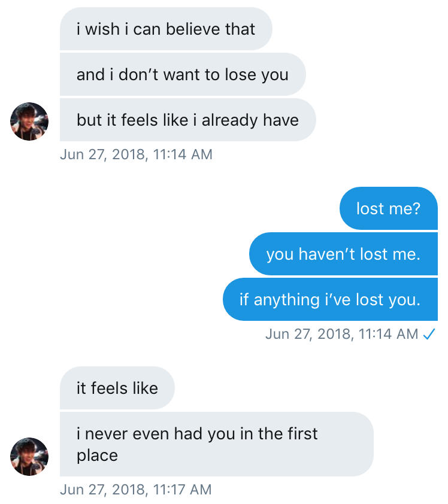The width and height of the screenshot is (448, 504).
Task: Select 'but it feels like i already have' bubble
Action: tap(187, 120)
